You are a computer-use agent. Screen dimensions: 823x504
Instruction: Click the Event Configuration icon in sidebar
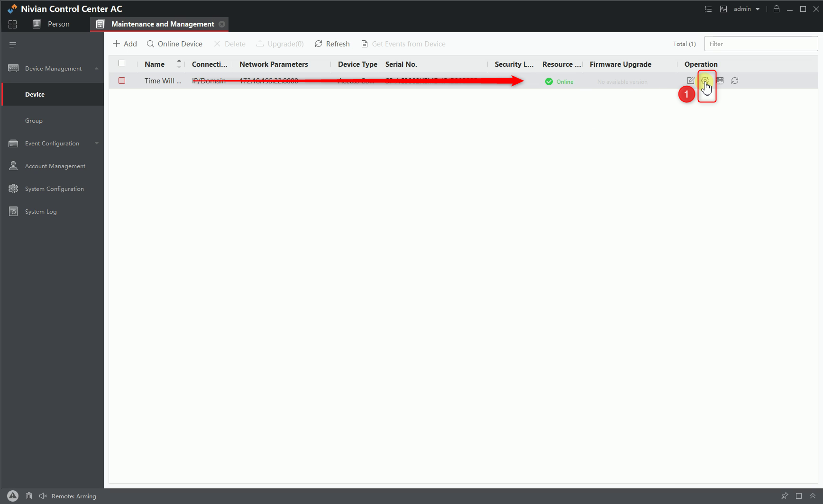pos(13,143)
